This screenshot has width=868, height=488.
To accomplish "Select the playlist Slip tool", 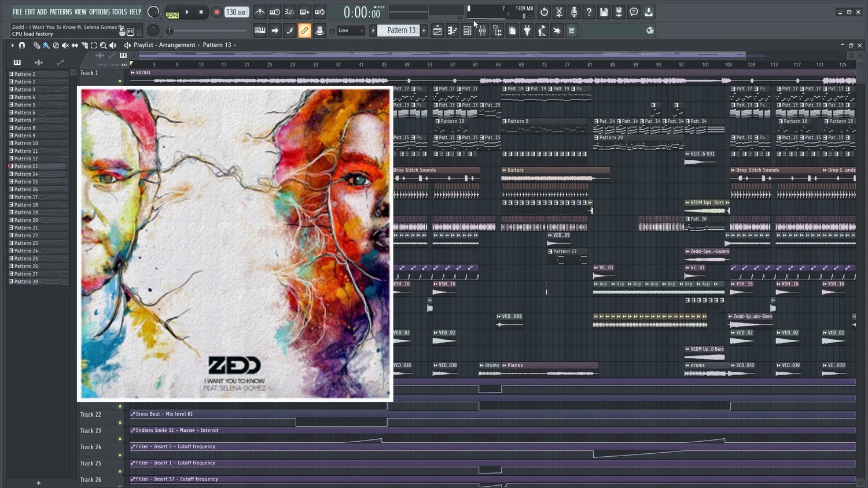I will tap(75, 45).
